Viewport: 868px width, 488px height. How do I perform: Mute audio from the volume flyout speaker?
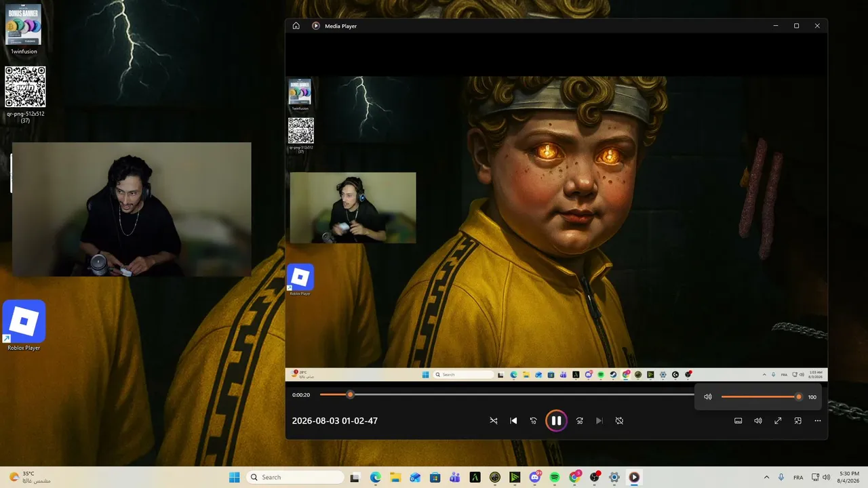coord(708,397)
